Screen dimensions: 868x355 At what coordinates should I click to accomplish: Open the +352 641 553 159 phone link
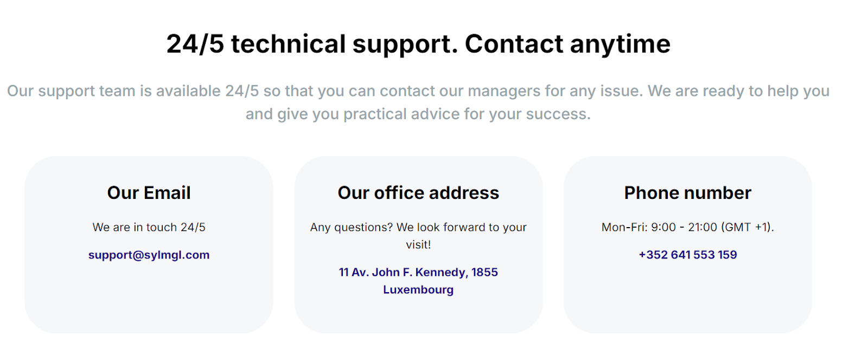click(687, 255)
